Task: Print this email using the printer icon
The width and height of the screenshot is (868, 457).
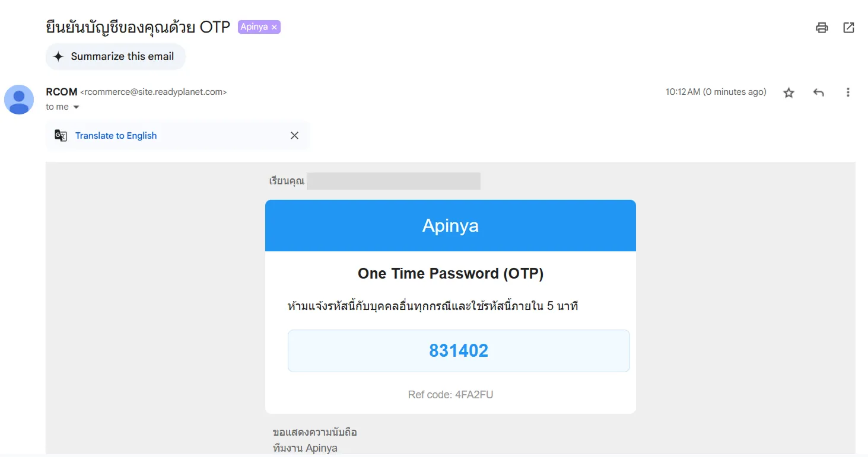Action: 822,27
